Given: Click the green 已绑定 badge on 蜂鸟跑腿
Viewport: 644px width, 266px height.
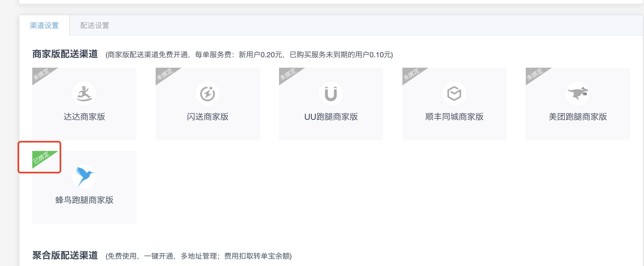Looking at the screenshot, I should coord(41,157).
